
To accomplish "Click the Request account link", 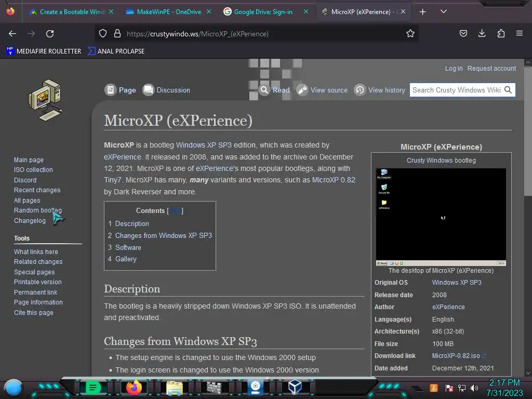I will tap(491, 68).
